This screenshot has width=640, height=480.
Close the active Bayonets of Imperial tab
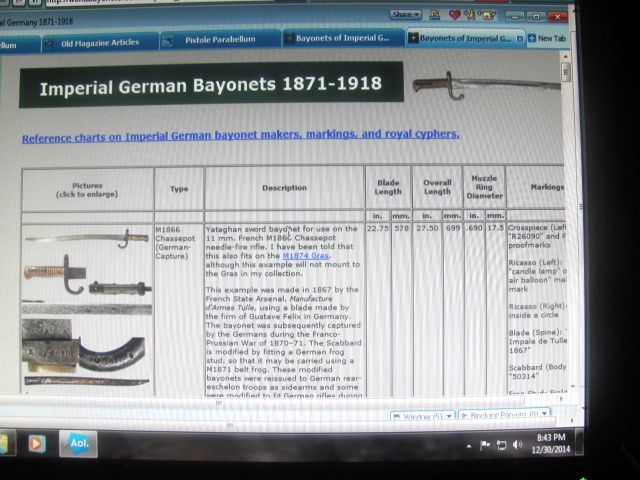520,39
